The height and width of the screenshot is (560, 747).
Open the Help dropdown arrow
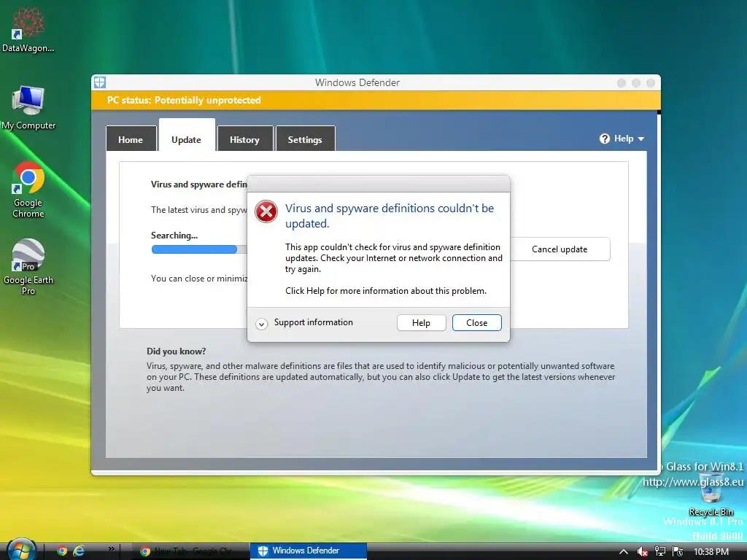[x=641, y=139]
